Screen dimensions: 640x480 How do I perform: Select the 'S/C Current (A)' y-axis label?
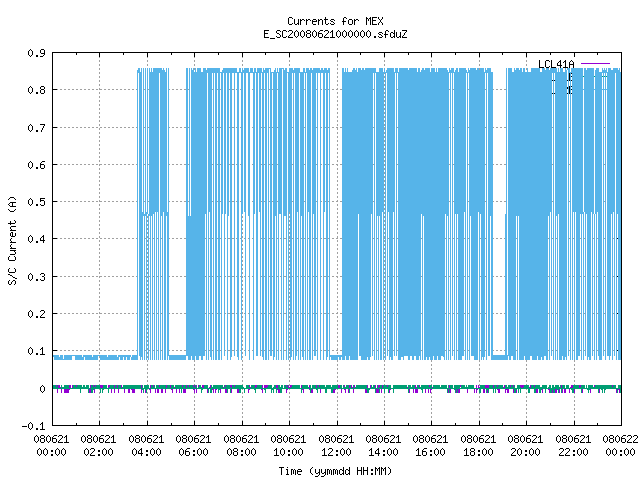[12, 240]
